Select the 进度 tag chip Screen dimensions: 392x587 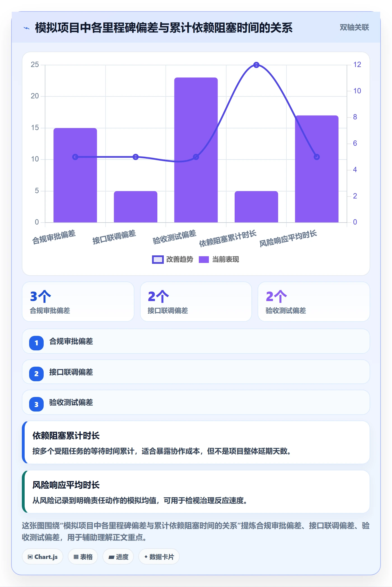[x=118, y=557]
